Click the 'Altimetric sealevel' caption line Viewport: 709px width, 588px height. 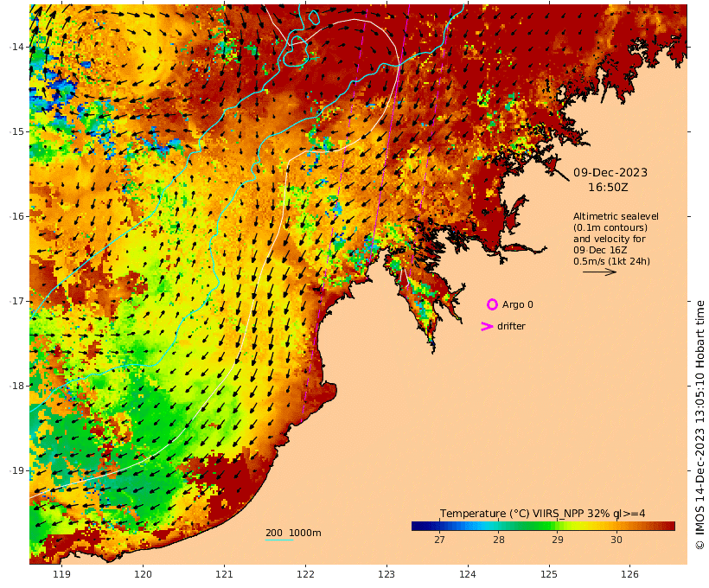pyautogui.click(x=616, y=217)
